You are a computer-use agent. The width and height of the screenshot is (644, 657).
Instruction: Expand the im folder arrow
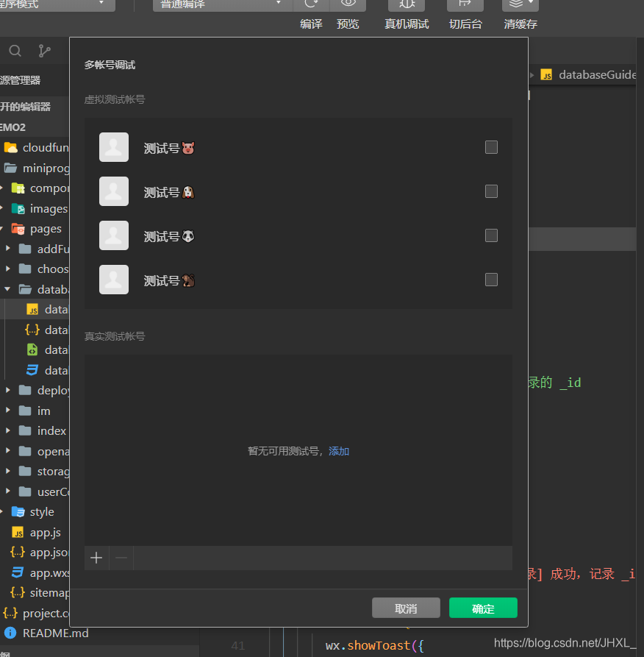pos(7,411)
